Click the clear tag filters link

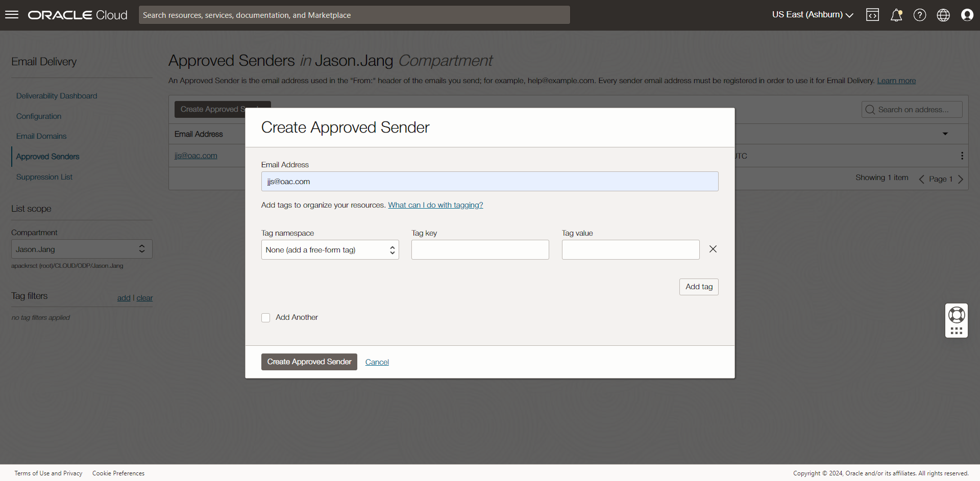click(x=144, y=298)
